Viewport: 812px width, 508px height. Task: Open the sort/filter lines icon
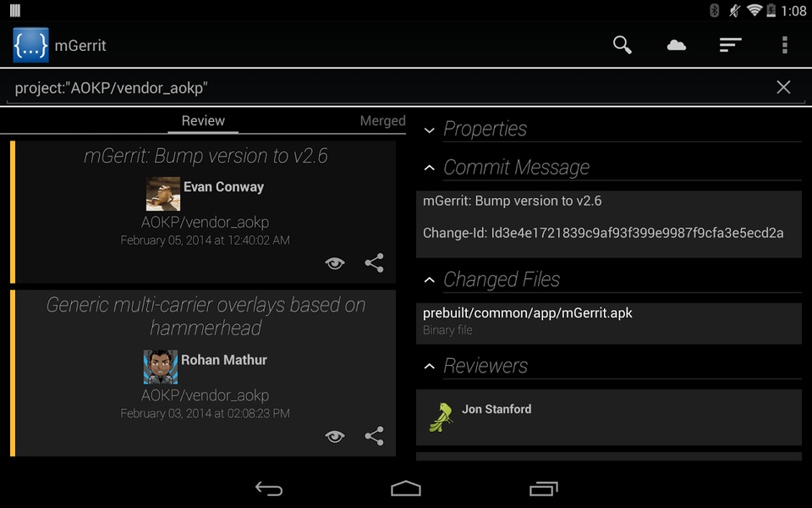point(730,45)
